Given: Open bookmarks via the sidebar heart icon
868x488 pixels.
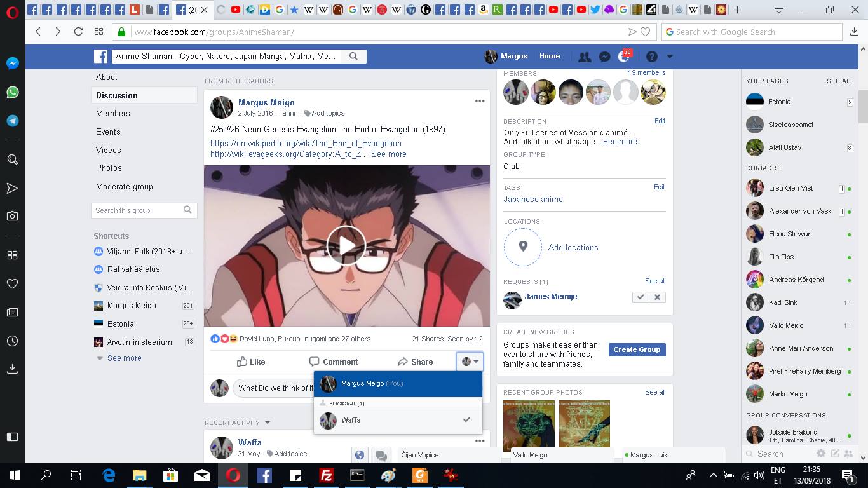Looking at the screenshot, I should point(12,283).
